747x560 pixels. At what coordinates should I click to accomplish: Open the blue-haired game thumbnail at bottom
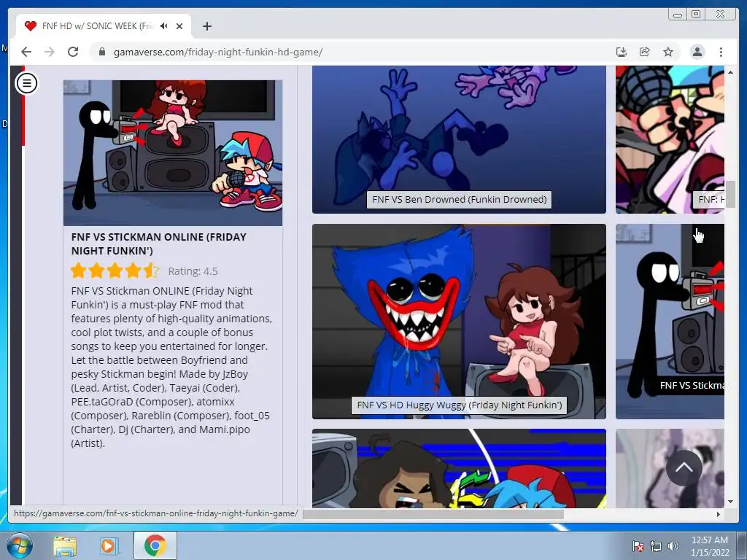(459, 468)
